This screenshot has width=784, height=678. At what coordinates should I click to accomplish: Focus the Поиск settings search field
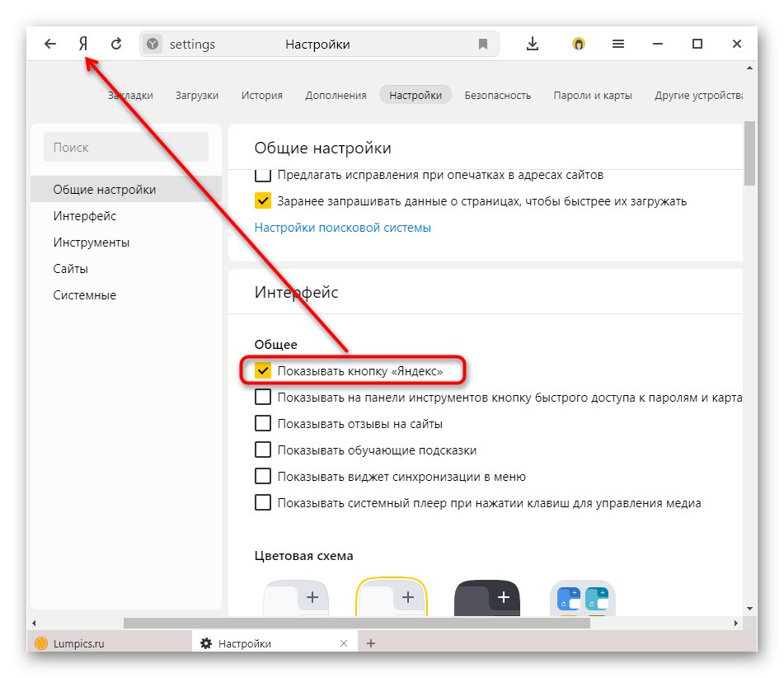[x=126, y=147]
